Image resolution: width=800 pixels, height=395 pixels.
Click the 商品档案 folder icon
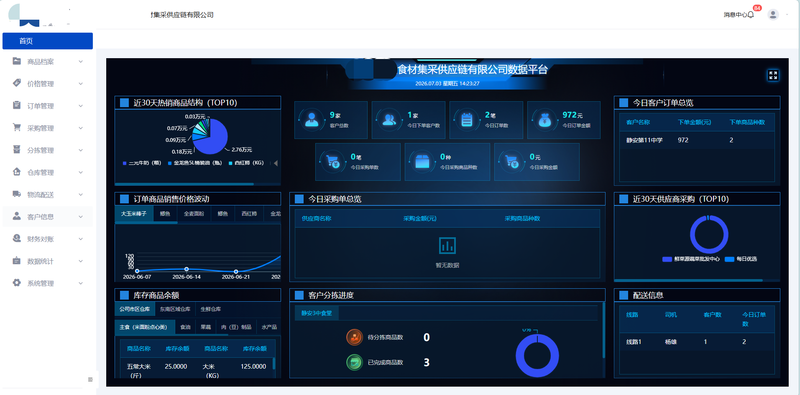[x=17, y=61]
